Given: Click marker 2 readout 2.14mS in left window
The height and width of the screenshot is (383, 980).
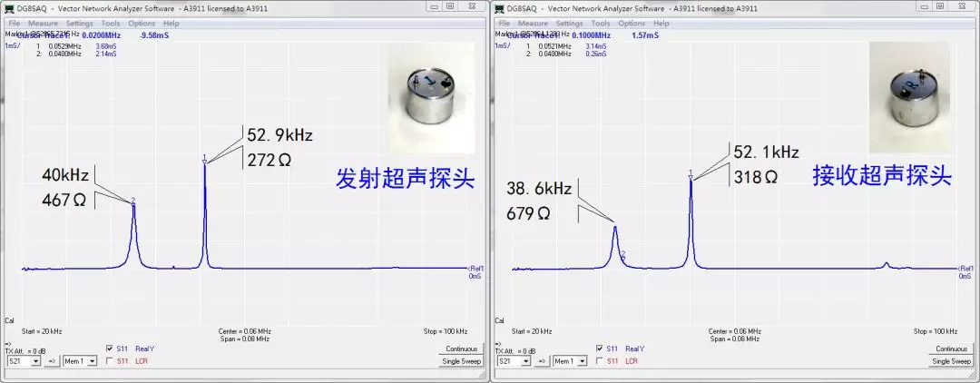Looking at the screenshot, I should coord(106,54).
